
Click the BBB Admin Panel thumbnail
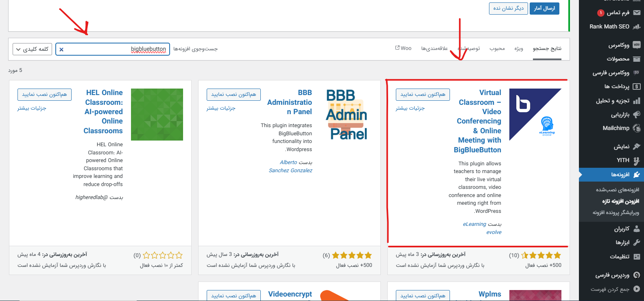[346, 115]
